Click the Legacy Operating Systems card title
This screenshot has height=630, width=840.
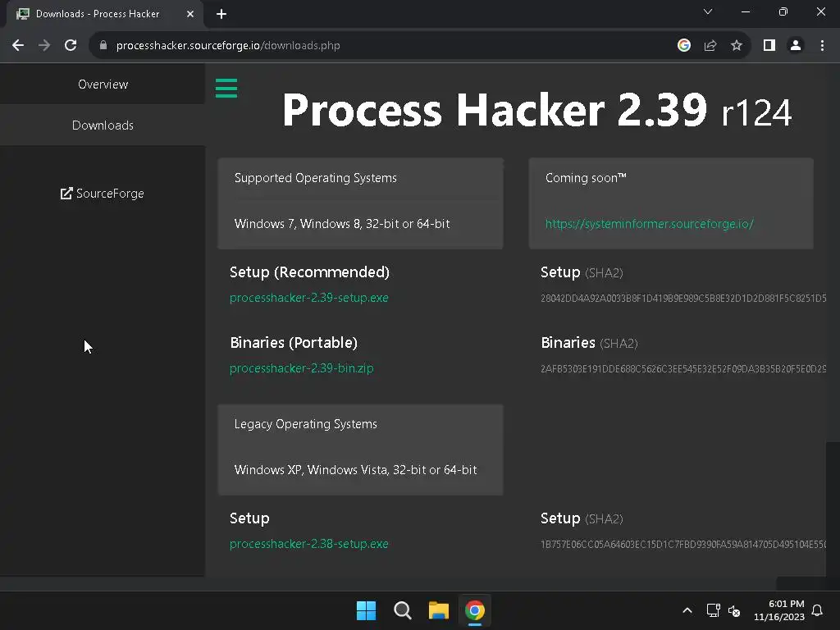[x=305, y=424]
